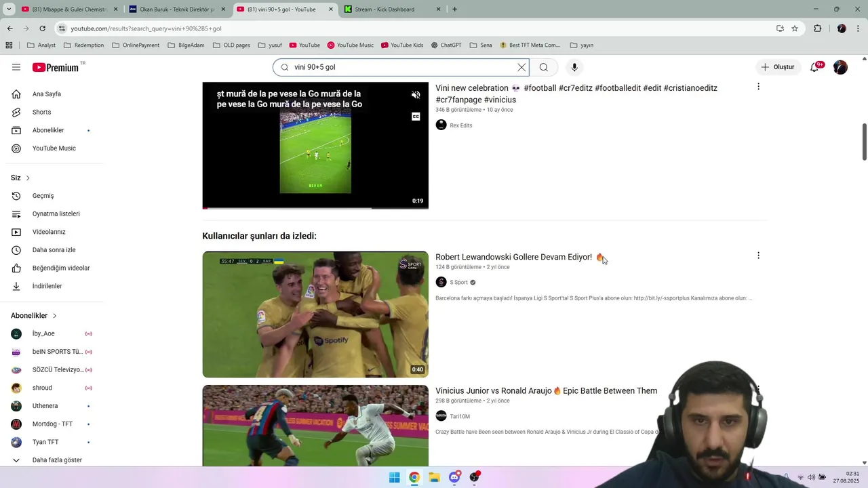The image size is (868, 488).
Task: Open the Mortdog - TFT subscription
Action: pyautogui.click(x=52, y=424)
